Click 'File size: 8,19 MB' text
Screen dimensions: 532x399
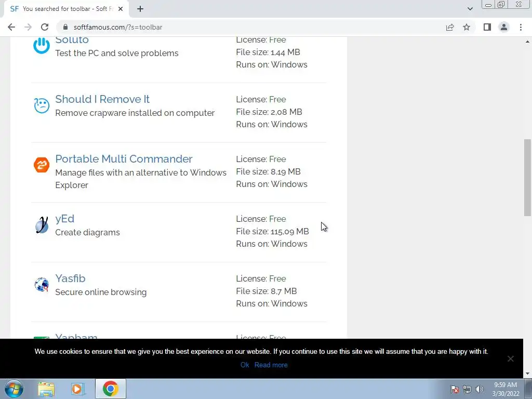269,171
